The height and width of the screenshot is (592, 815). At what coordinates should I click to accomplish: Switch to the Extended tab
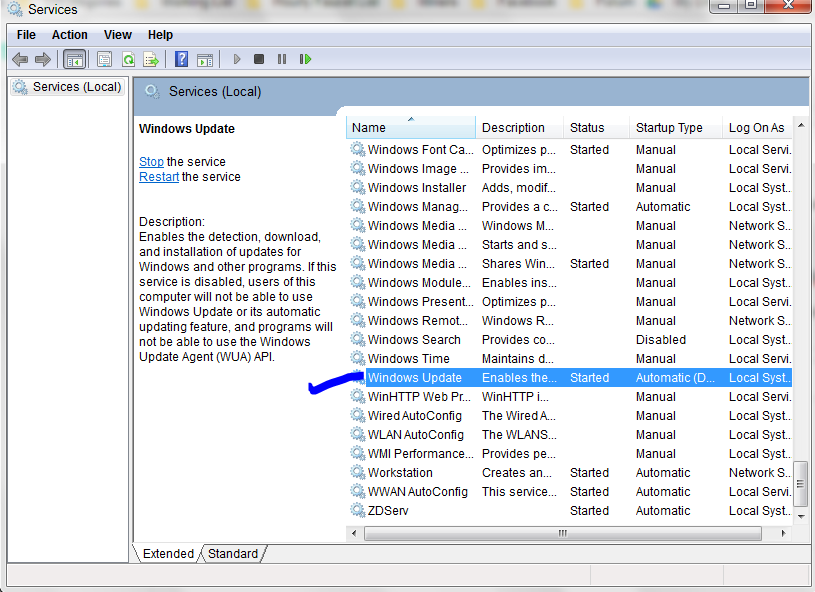(168, 554)
